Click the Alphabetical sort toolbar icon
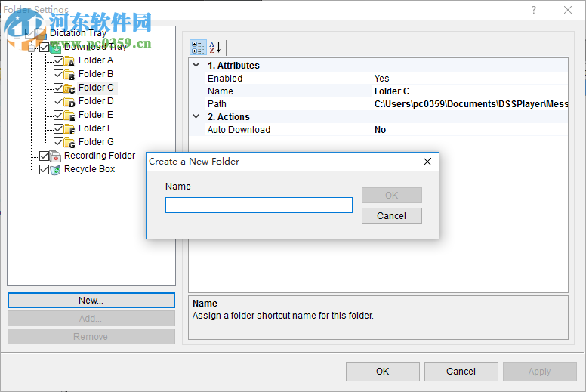The width and height of the screenshot is (586, 392). [215, 48]
